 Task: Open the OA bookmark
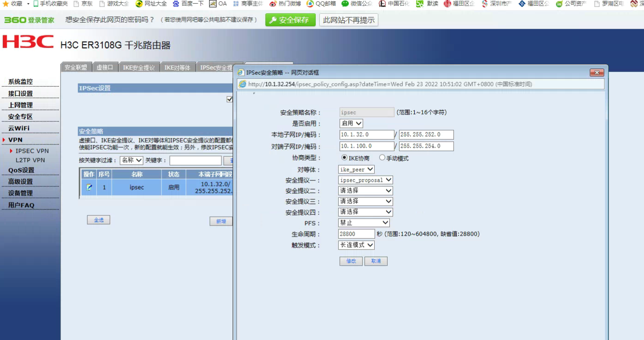coord(218,4)
